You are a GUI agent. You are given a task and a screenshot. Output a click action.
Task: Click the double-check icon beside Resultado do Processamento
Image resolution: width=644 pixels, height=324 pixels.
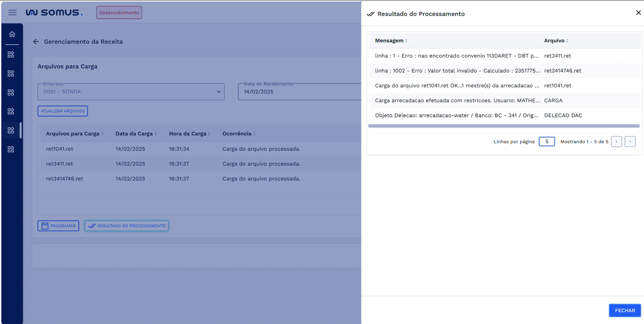click(371, 14)
